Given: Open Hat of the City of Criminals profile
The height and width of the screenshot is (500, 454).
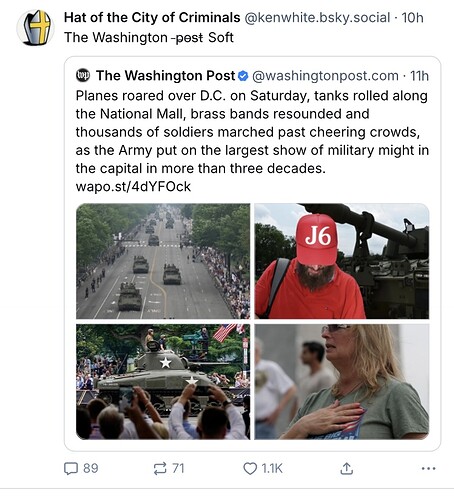Looking at the screenshot, I should pos(152,17).
